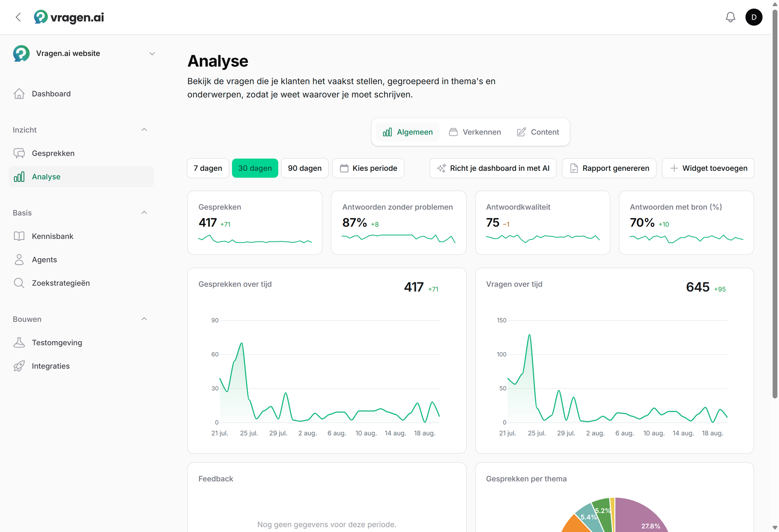This screenshot has width=779, height=532.
Task: Click the Verkennen tab icon
Action: [453, 132]
